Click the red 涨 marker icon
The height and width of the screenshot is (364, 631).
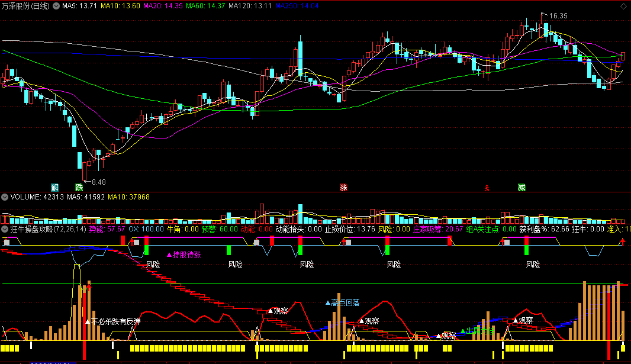click(343, 188)
